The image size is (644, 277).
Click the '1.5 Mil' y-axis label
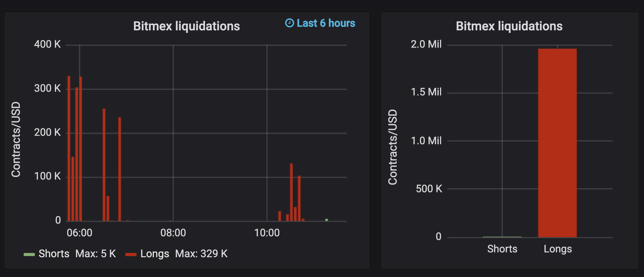[426, 92]
